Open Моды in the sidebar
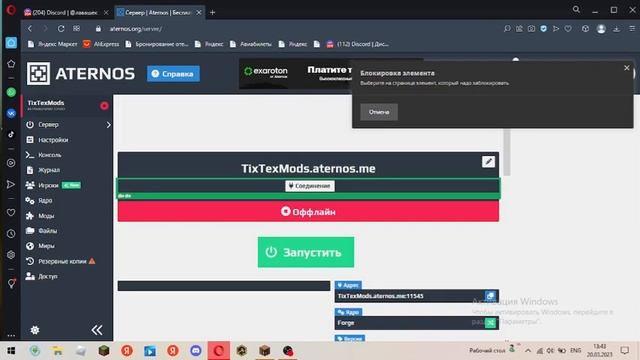 (46, 216)
